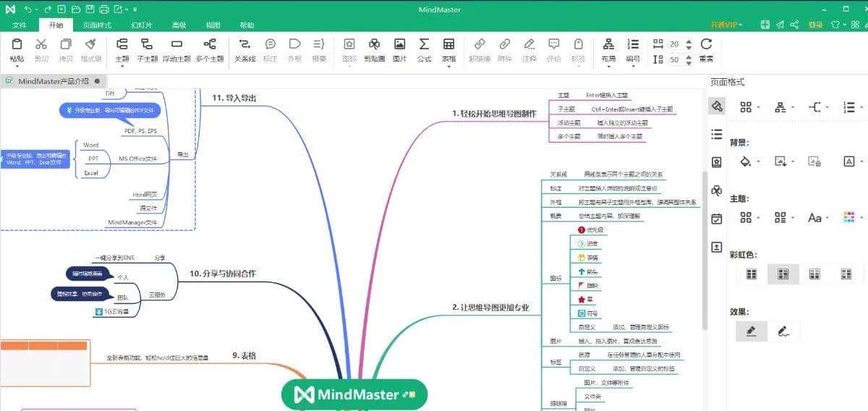Click the 附件 (Attachment) paperclip tool
868x411 pixels.
coord(505,50)
